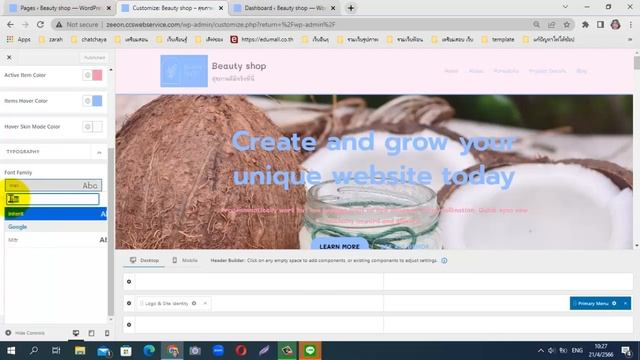The height and width of the screenshot is (360, 640).
Task: Open the template bookmark folder
Action: pos(498,40)
